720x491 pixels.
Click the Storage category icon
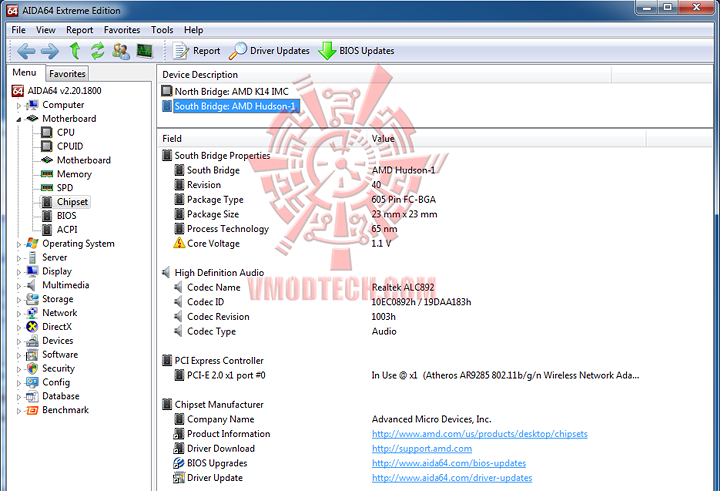(x=32, y=299)
